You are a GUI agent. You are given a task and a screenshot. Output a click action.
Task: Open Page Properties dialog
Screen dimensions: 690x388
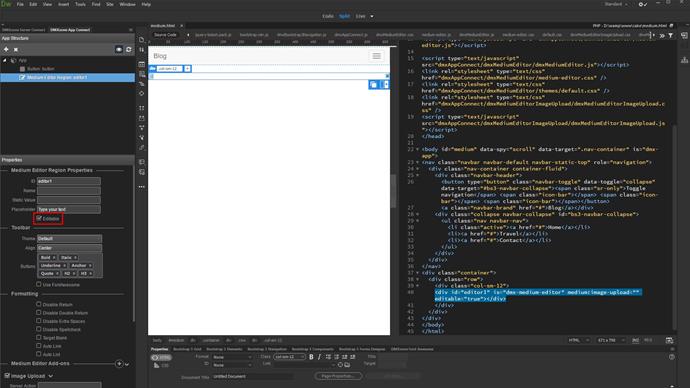click(x=338, y=376)
